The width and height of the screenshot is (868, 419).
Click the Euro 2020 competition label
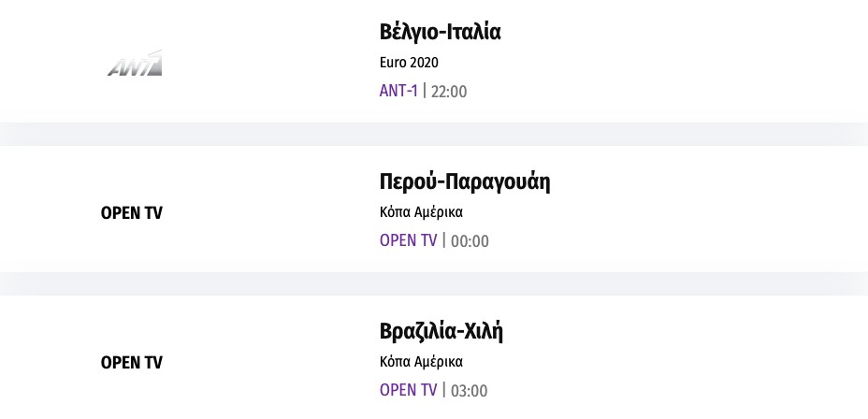409,63
